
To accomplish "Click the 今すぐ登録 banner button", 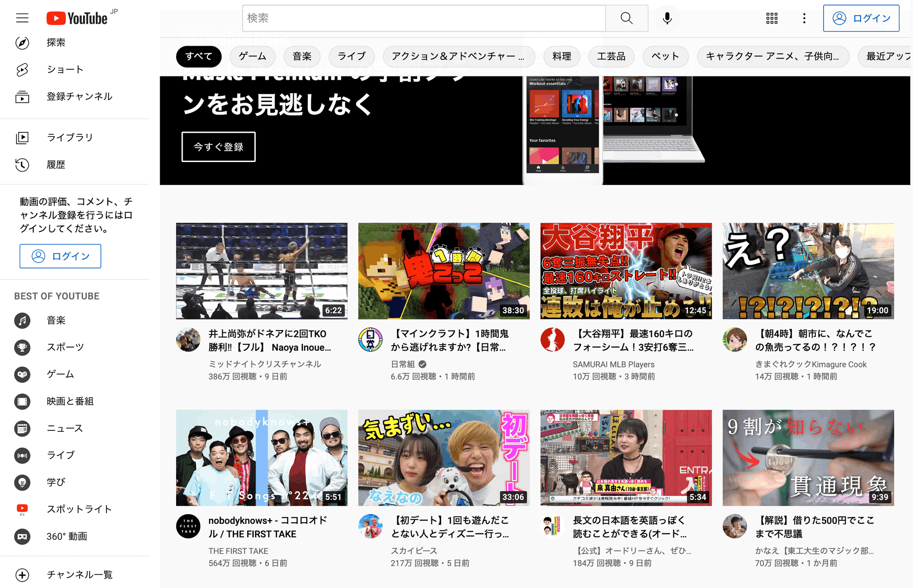I will click(218, 147).
